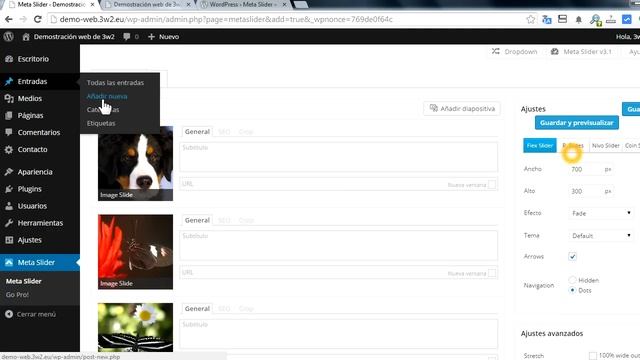This screenshot has height=360, width=640.
Task: Switch to the Nivo Slider tab
Action: (606, 145)
